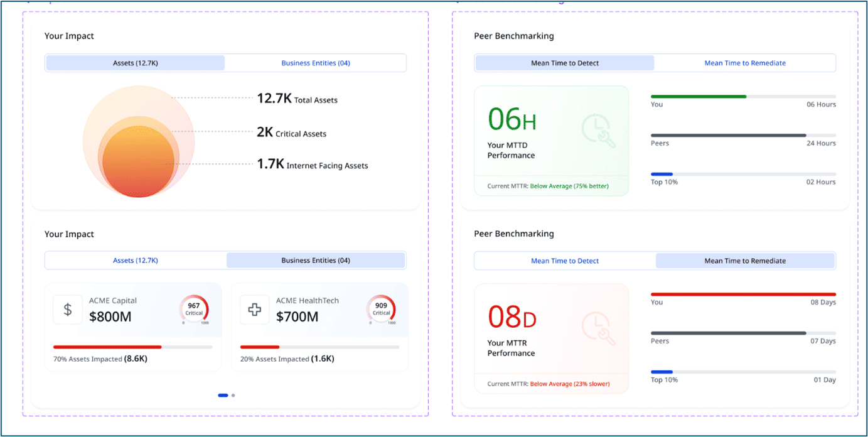Open the ACME HealthTech $700M entity card
The height and width of the screenshot is (437, 868).
click(320, 327)
